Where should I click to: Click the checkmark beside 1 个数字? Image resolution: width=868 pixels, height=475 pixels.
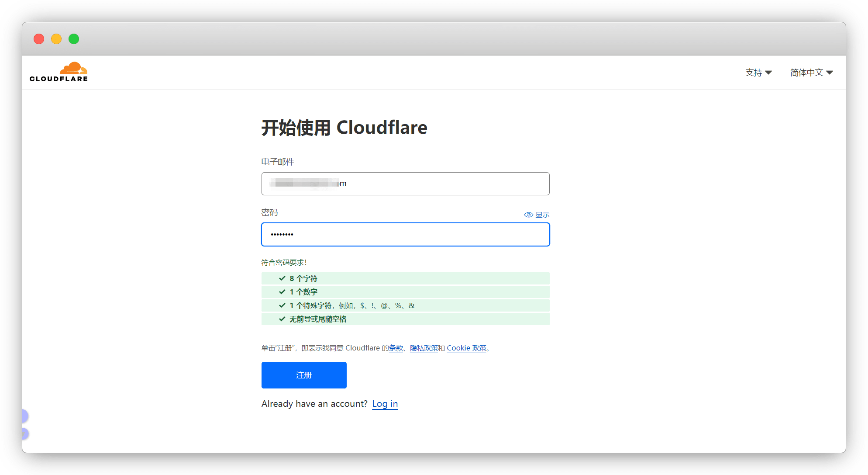[282, 292]
